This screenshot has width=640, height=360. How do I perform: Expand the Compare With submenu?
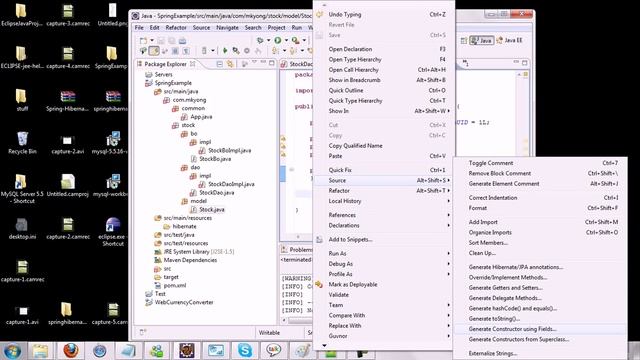[383, 316]
